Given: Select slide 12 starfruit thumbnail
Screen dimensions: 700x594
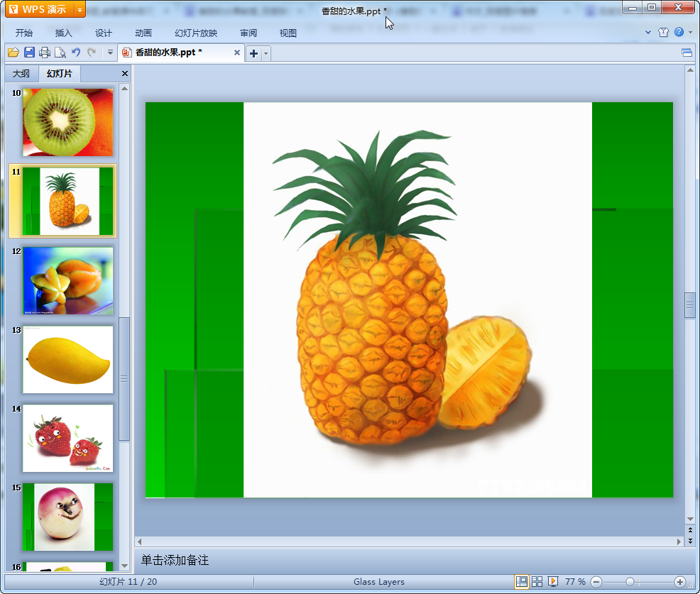Looking at the screenshot, I should [x=68, y=281].
